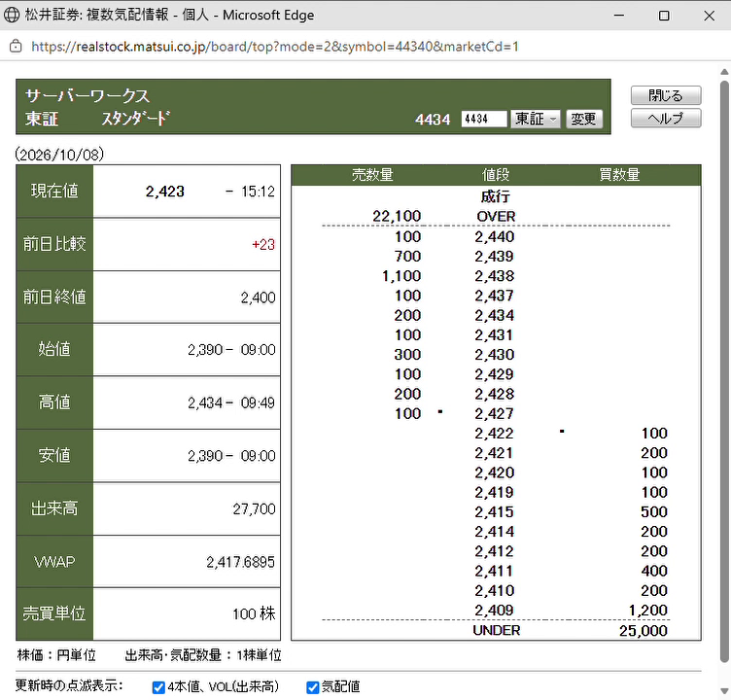Click the UNDER buy quantity 25,000

coord(644,631)
